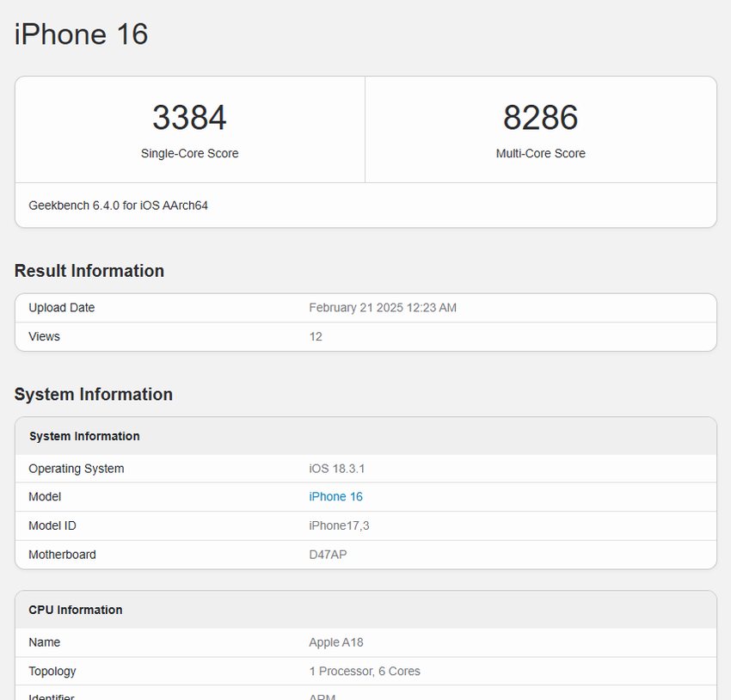Screen dimensions: 731x700
Task: Click the iOS 18.3.1 value
Action: [335, 468]
